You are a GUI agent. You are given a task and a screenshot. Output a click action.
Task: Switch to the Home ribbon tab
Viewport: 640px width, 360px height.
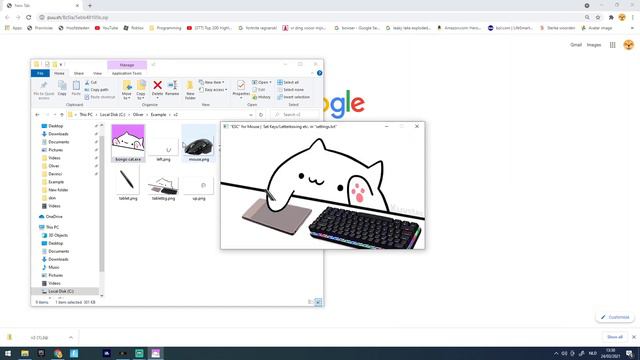[59, 73]
